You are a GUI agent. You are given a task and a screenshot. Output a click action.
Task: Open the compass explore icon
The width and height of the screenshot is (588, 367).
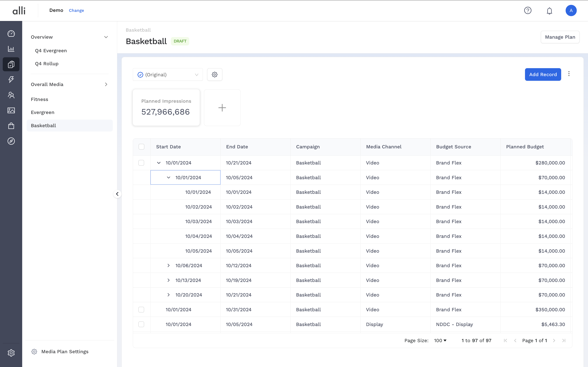click(11, 141)
